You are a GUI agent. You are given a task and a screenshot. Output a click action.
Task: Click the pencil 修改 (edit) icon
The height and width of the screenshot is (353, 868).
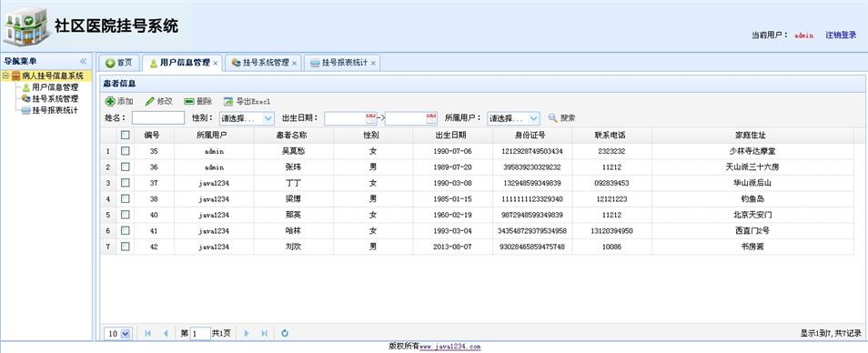[x=149, y=102]
